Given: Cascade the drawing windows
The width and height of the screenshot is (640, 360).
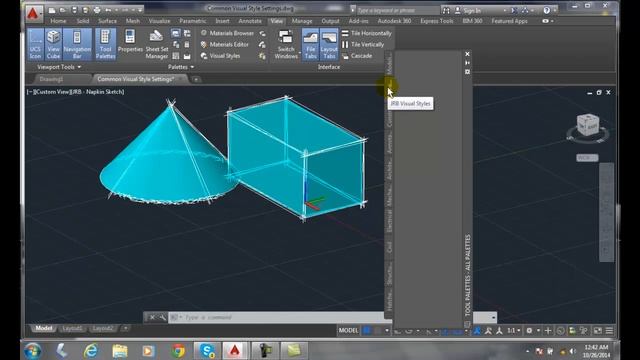Looking at the screenshot, I should 357,56.
